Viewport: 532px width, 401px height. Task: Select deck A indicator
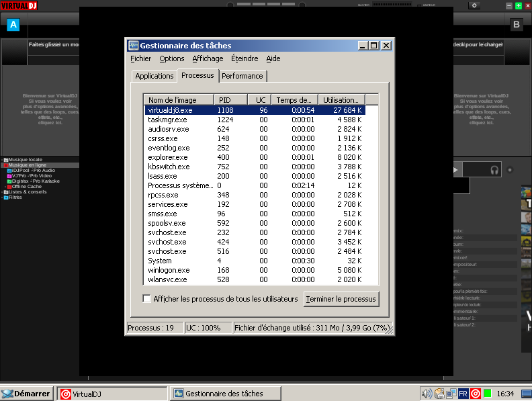(13, 26)
